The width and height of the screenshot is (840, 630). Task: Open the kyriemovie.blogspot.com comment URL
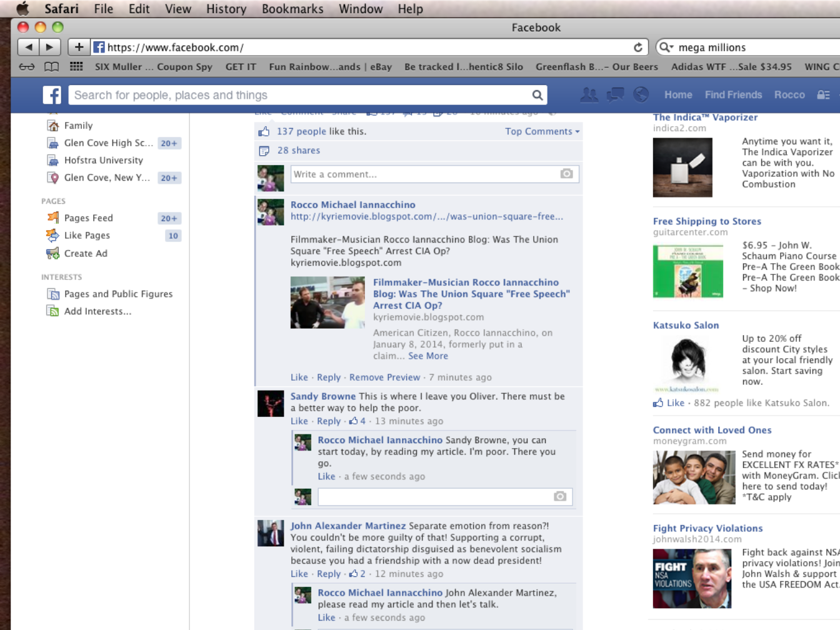click(x=427, y=216)
